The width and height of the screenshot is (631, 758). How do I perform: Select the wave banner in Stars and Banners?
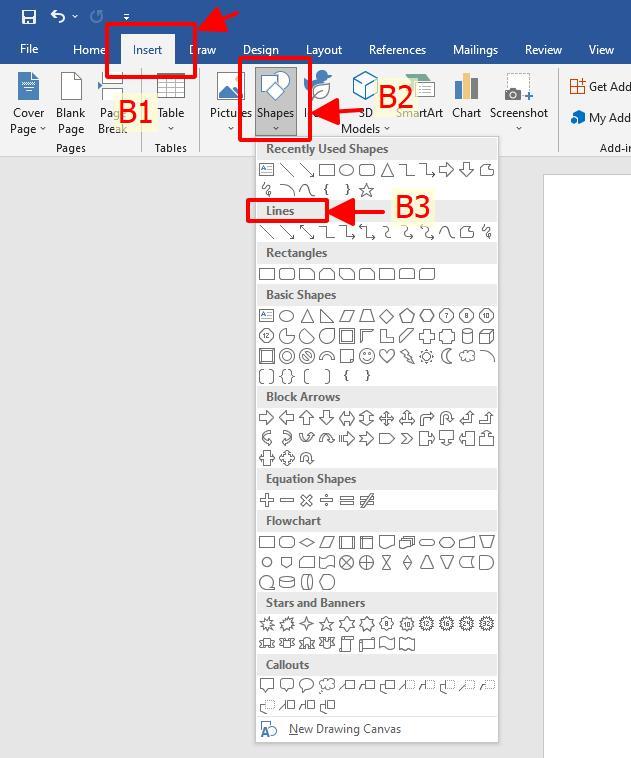pyautogui.click(x=387, y=644)
